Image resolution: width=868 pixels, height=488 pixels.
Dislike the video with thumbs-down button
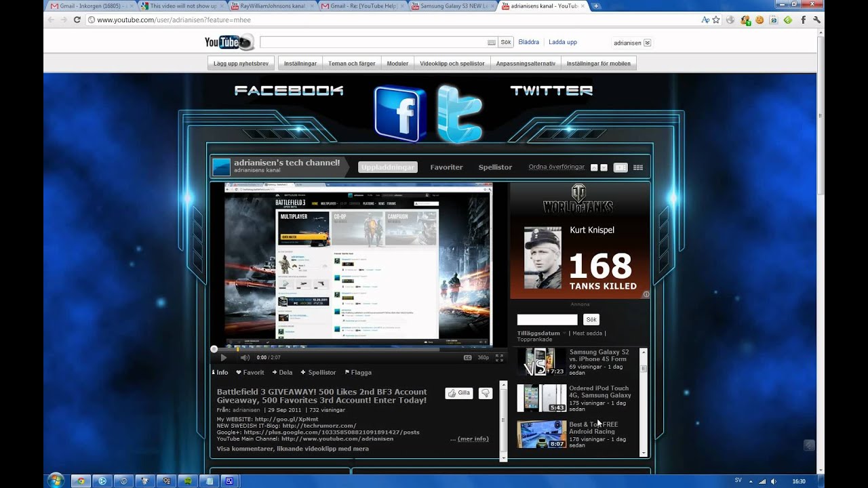486,393
